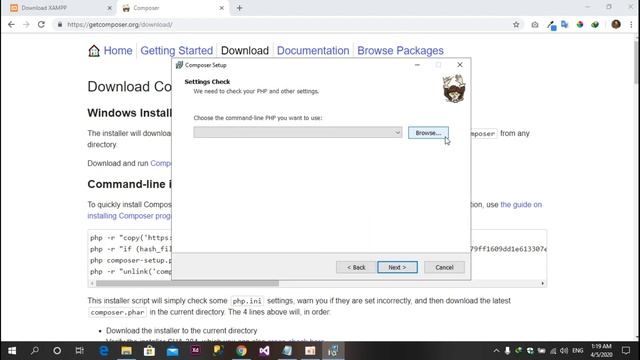This screenshot has width=640, height=360.
Task: Click the green checkmark extension icon
Action: click(595, 24)
